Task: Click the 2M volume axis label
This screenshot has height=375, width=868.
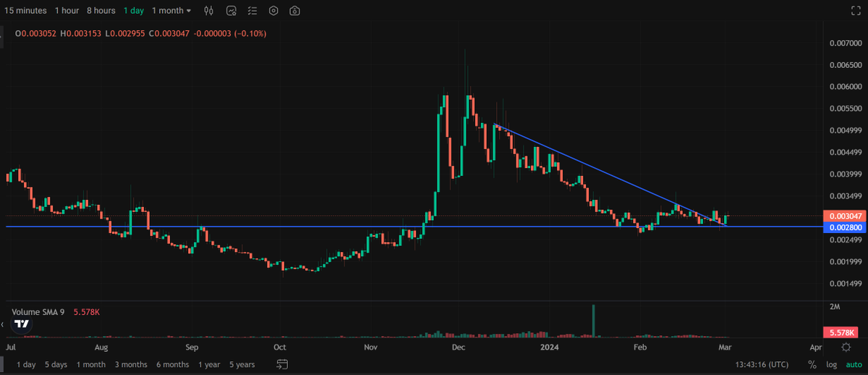Action: click(834, 307)
